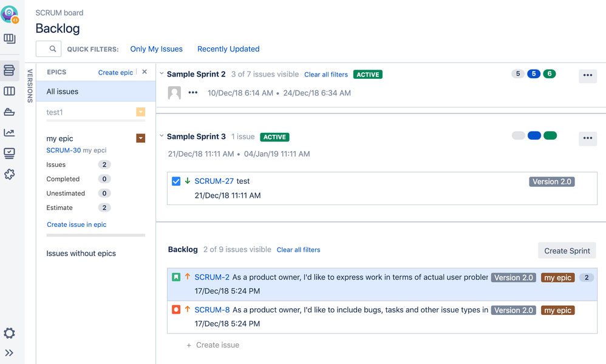Select the test1 epic
The height and width of the screenshot is (364, 606).
click(55, 112)
